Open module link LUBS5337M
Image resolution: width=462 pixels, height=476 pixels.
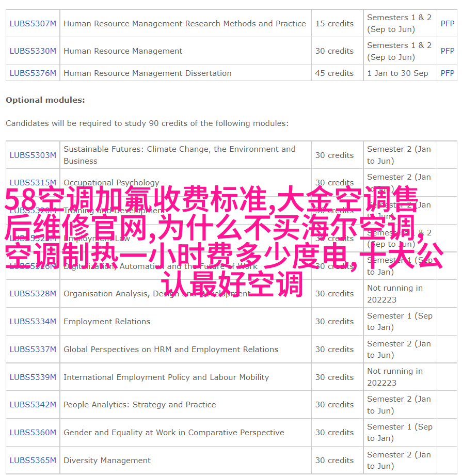pos(33,350)
